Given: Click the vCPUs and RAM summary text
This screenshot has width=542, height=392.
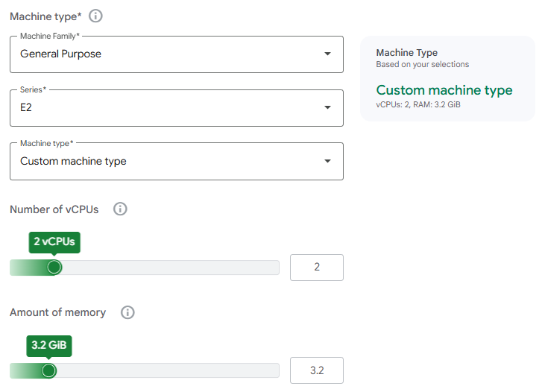Looking at the screenshot, I should (x=418, y=104).
